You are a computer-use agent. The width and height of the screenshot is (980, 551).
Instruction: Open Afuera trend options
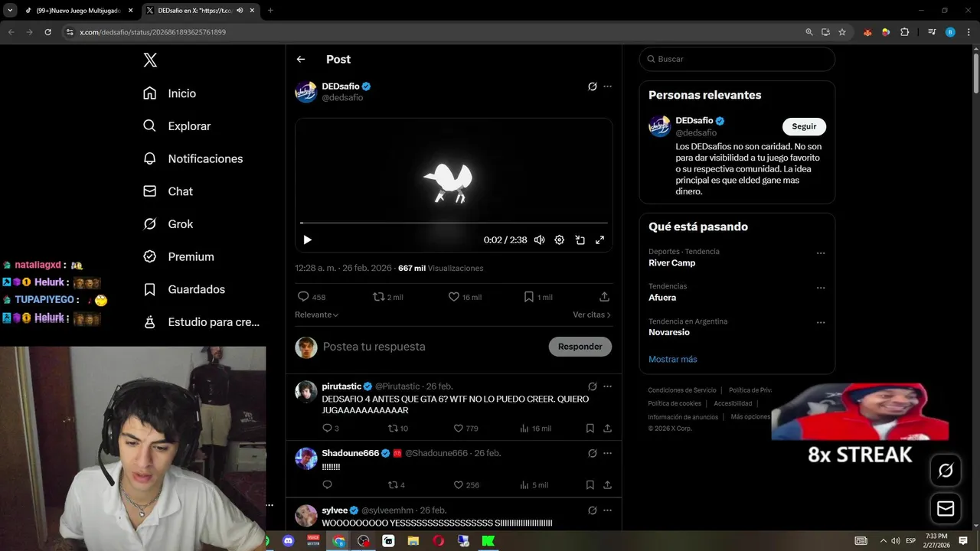[x=820, y=289]
